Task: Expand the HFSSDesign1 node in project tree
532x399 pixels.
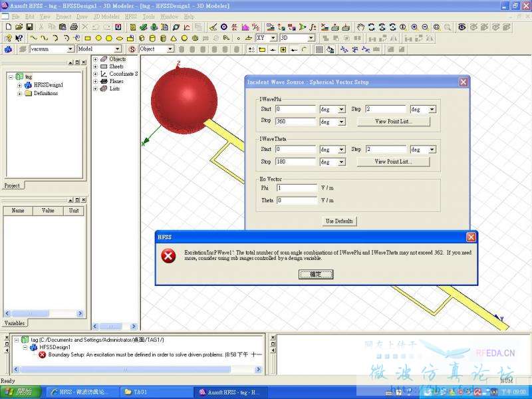Action: pos(19,85)
